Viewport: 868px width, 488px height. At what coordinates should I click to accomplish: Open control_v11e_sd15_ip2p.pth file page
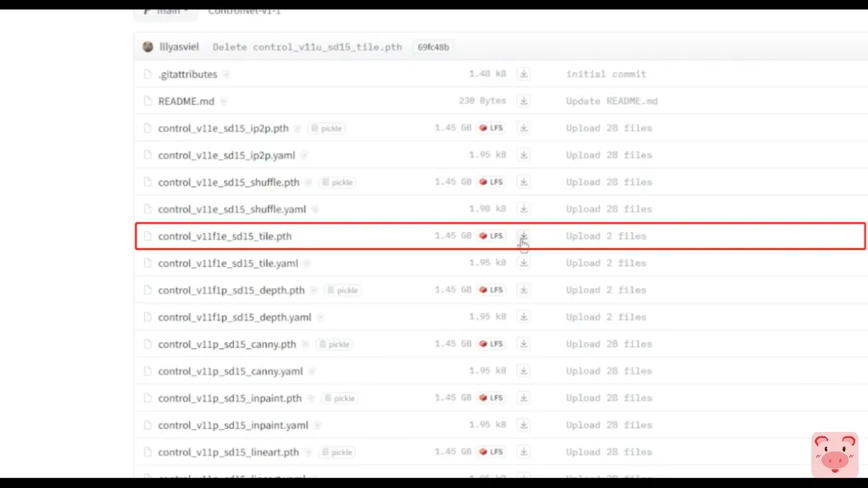click(223, 129)
